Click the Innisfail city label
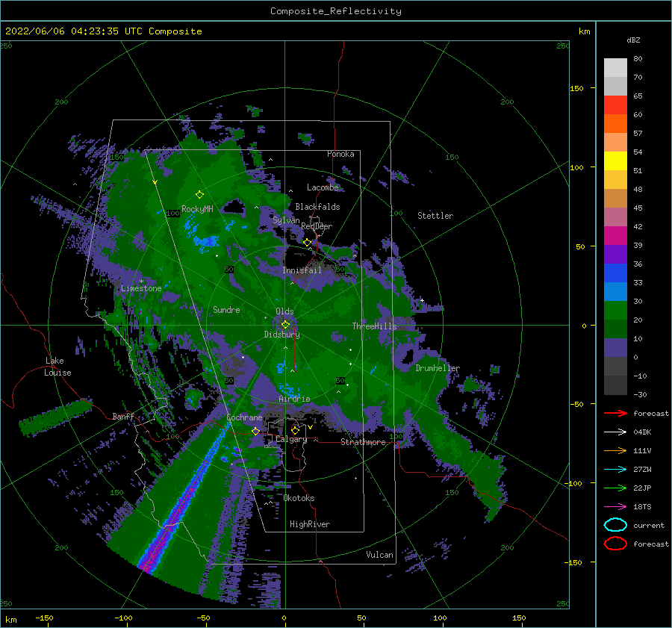 point(302,270)
